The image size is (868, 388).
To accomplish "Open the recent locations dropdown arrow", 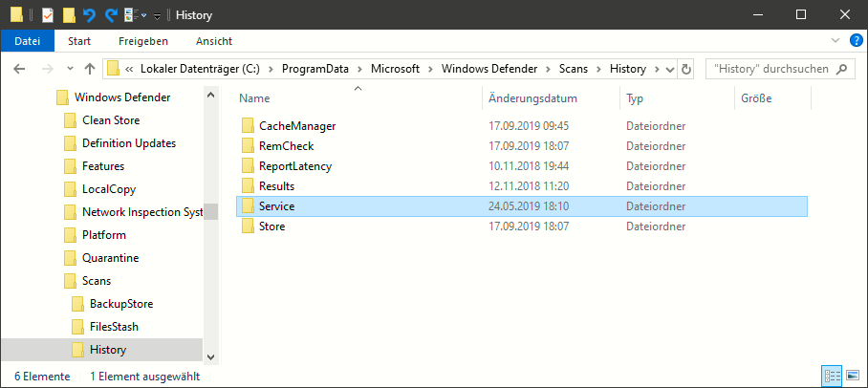I will [x=69, y=69].
